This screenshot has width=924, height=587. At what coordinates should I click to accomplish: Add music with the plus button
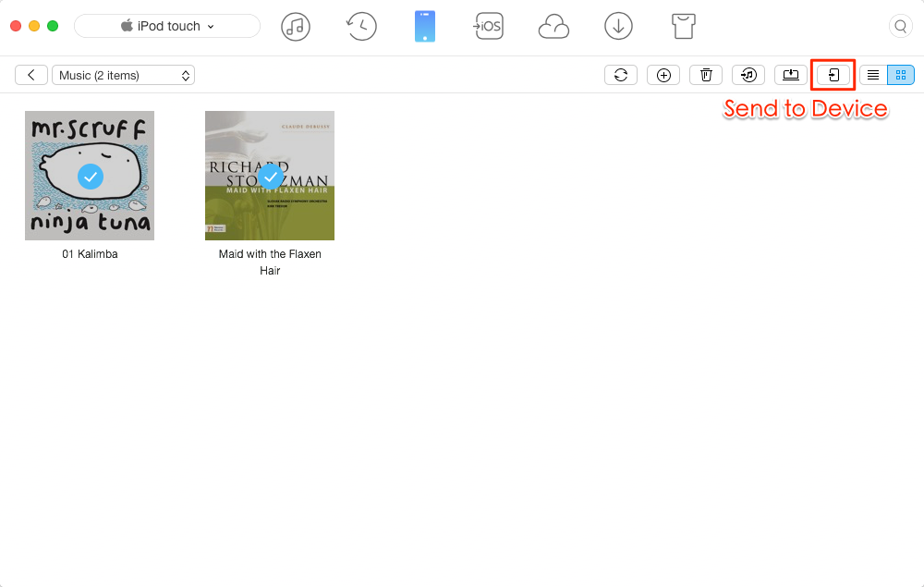click(663, 76)
